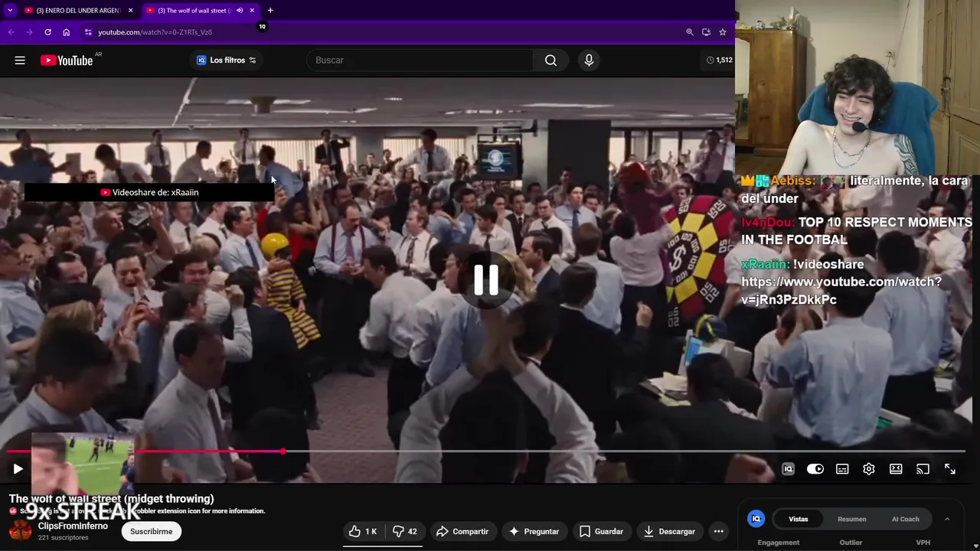
Task: Click the red progress scrubber handle
Action: (283, 452)
